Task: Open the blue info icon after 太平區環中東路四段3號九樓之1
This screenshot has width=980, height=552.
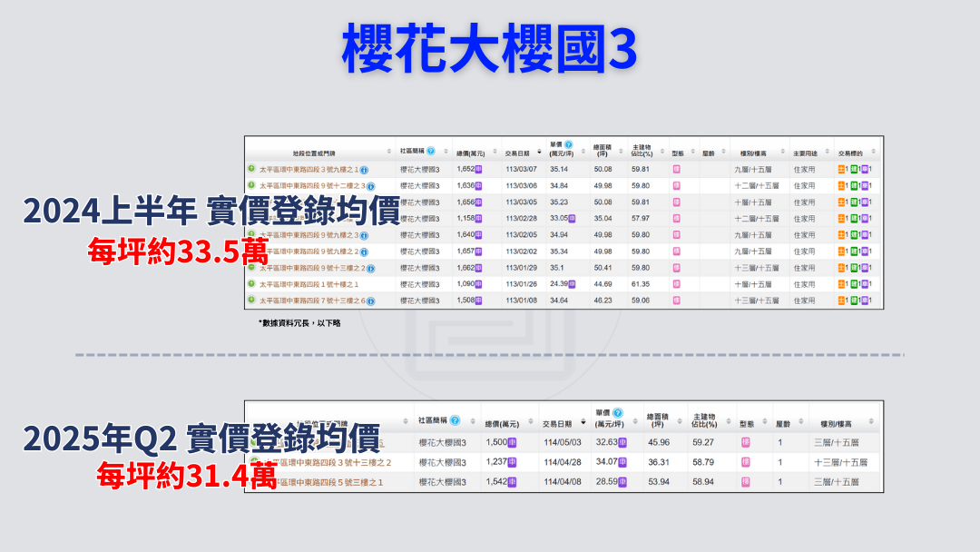Action: tap(365, 171)
